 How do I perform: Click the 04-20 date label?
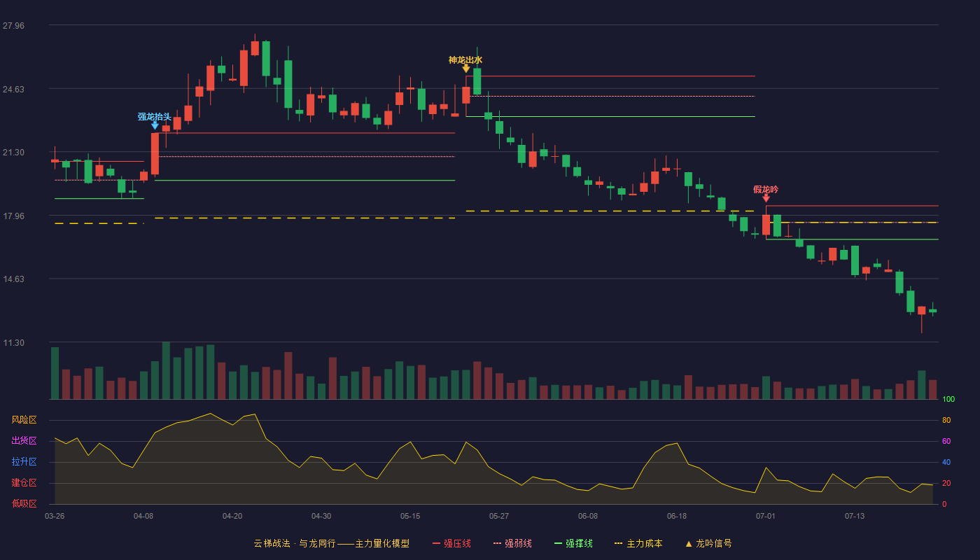tap(232, 516)
